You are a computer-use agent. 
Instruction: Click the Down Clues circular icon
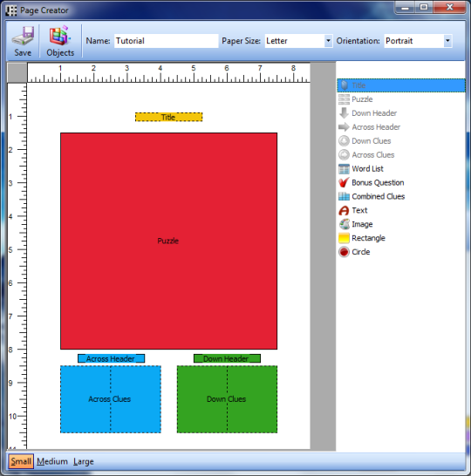click(x=344, y=141)
